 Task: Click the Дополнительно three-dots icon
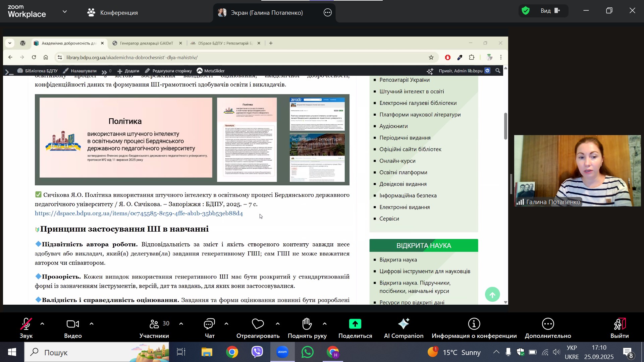pos(548,324)
